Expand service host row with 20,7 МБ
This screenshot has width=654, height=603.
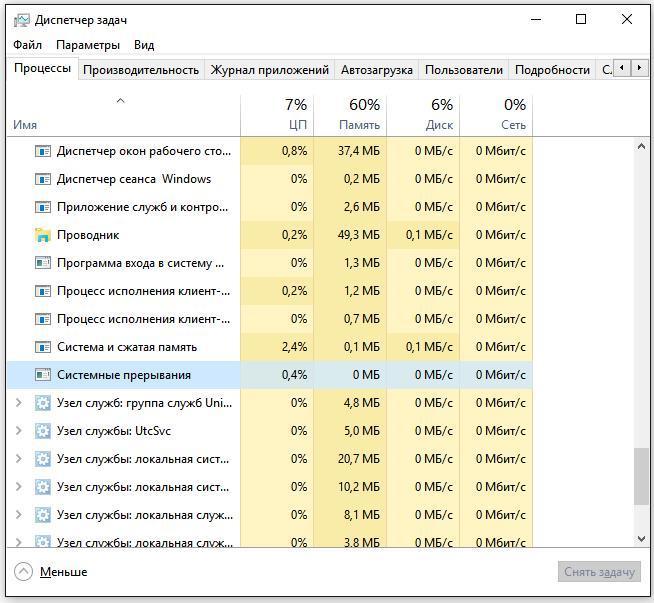point(18,459)
